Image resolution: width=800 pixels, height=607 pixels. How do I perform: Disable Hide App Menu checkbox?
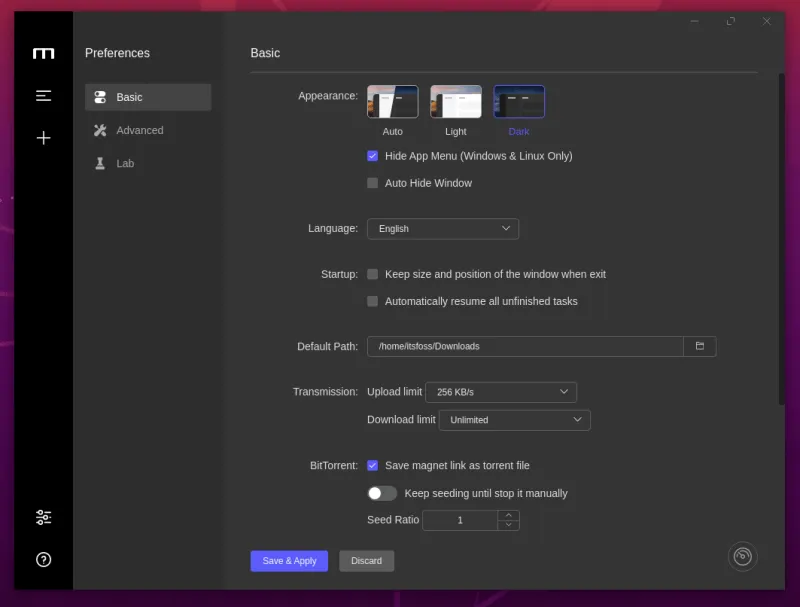click(x=373, y=156)
